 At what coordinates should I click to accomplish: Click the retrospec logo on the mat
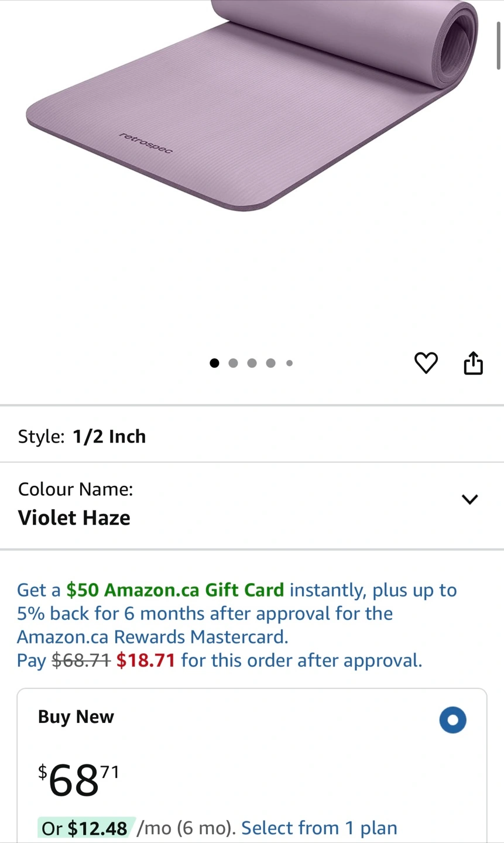(x=146, y=143)
